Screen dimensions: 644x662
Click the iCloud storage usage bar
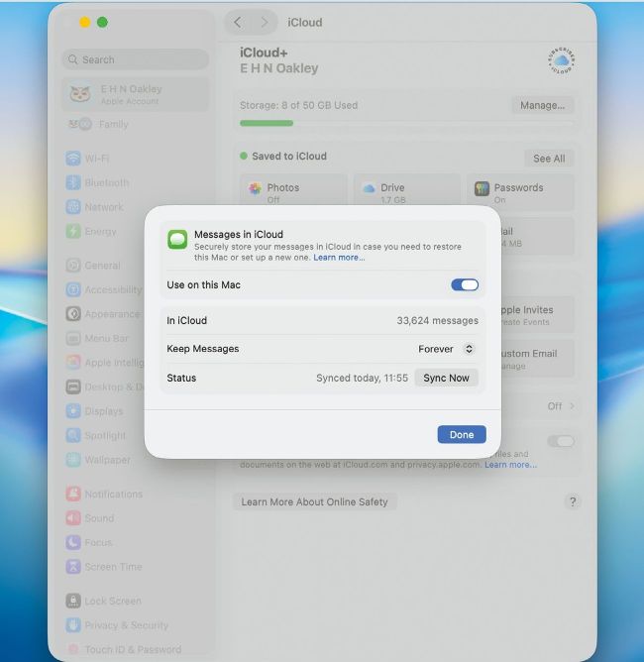click(406, 123)
